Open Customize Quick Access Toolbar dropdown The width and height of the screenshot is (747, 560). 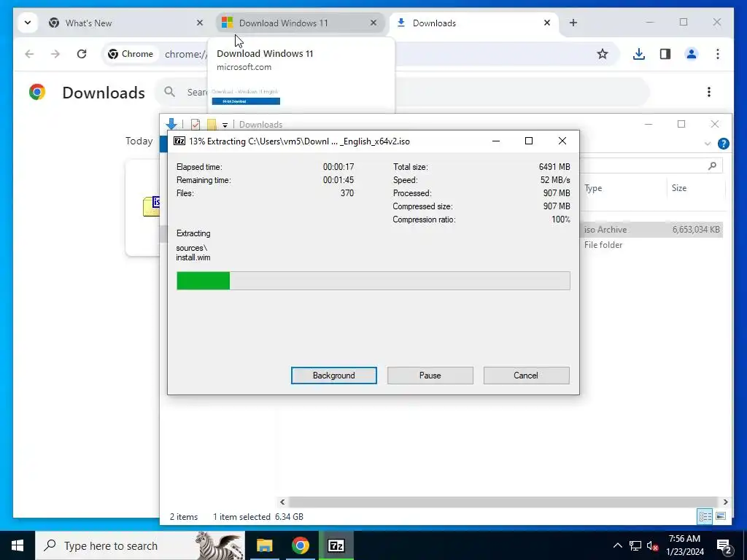[225, 125]
